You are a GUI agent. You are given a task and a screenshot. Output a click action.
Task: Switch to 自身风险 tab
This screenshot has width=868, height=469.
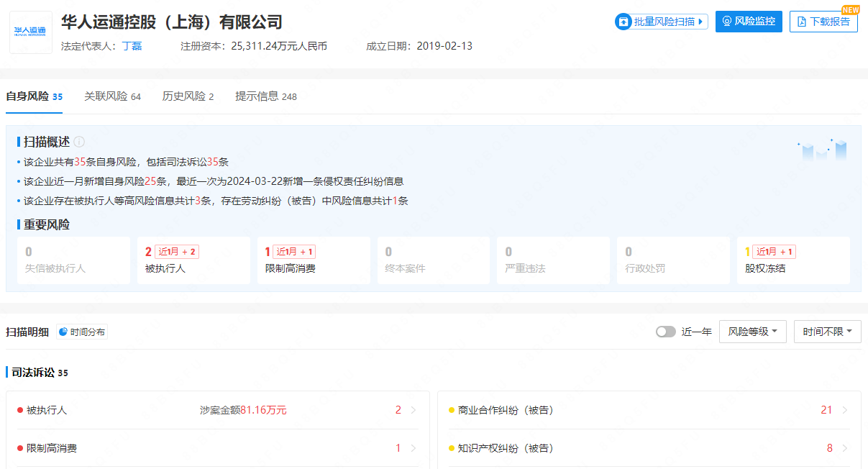(x=34, y=96)
